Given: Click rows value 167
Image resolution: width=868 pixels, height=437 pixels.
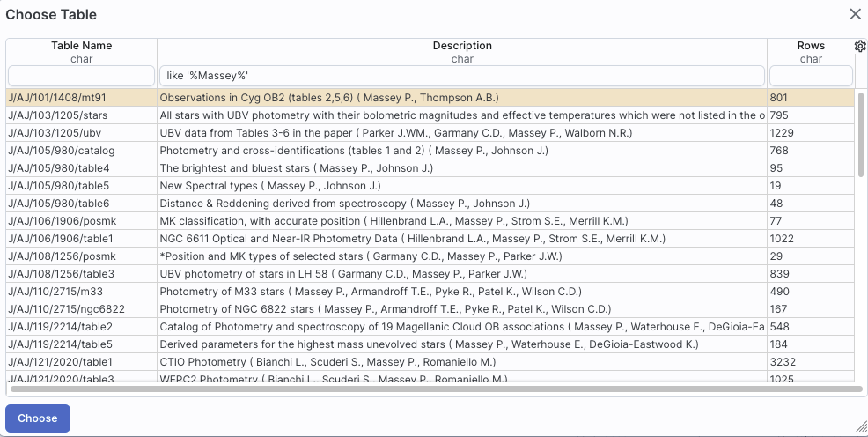Looking at the screenshot, I should point(778,309).
